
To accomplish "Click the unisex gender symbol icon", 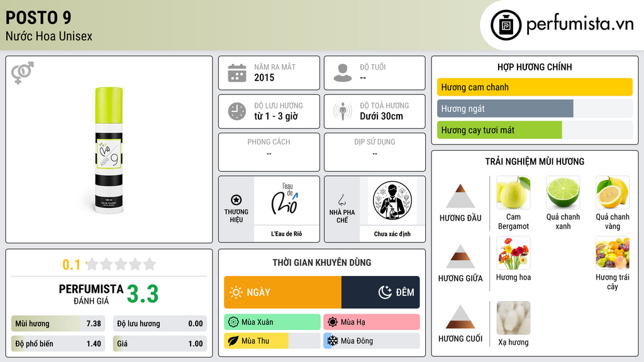I will pos(23,73).
